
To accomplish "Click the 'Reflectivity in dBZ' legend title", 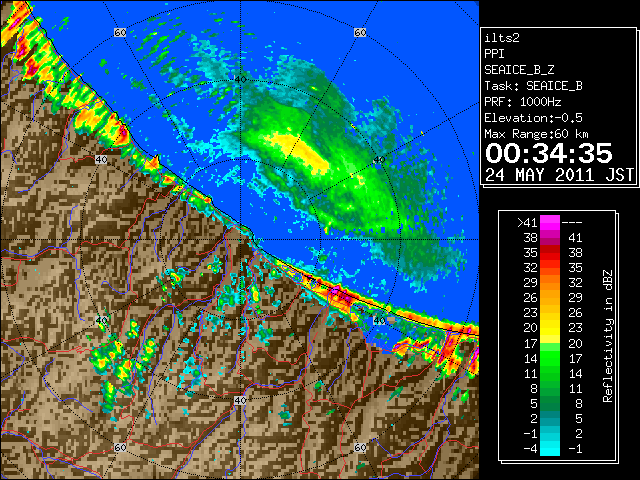I will [608, 336].
